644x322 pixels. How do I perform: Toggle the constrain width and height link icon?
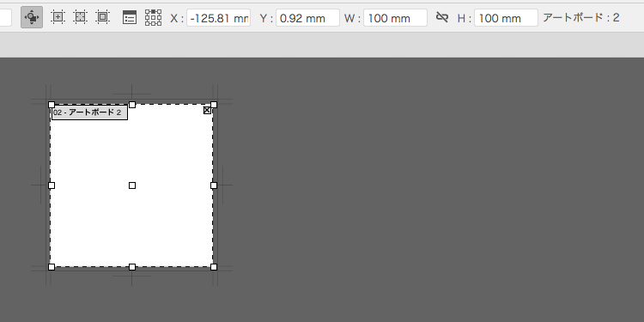point(442,17)
